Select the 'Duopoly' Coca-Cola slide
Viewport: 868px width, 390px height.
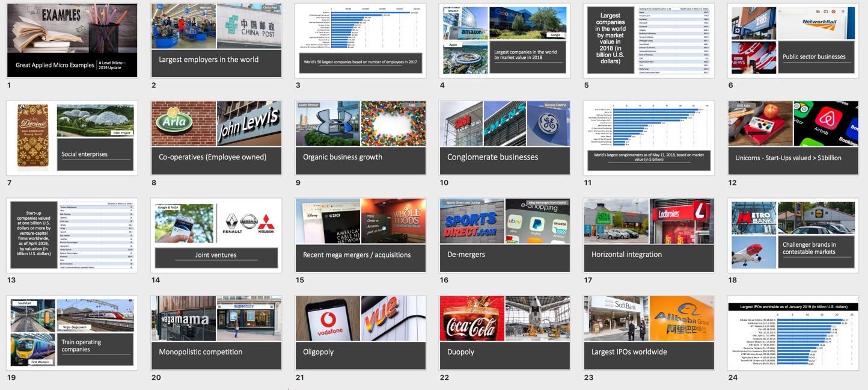pos(504,333)
